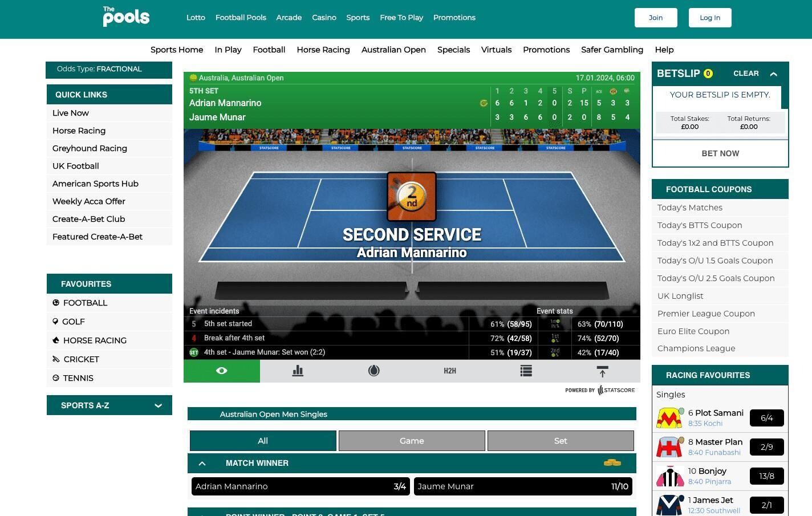812x516 pixels.
Task: Click the horse racing icon in Favourites
Action: (56, 340)
